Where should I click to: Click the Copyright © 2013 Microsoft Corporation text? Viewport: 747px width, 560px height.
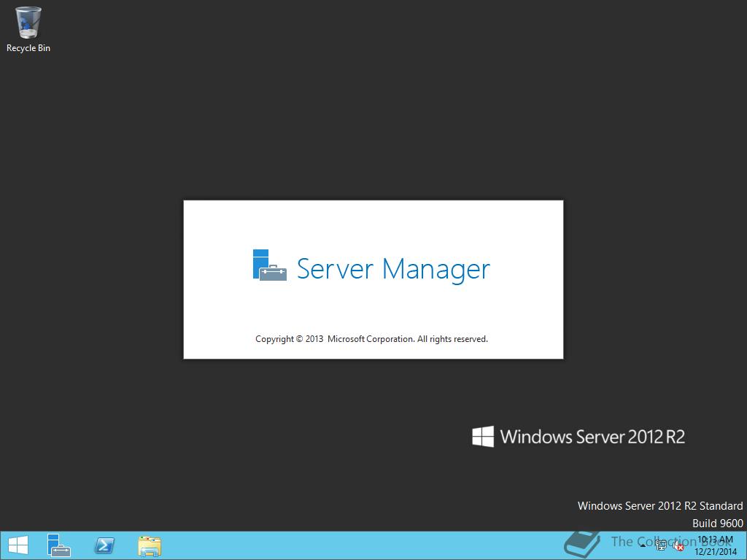point(371,339)
